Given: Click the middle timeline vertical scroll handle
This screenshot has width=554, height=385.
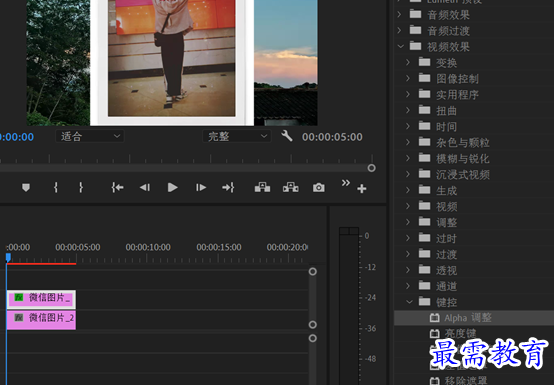Looking at the screenshot, I should coord(313,325).
